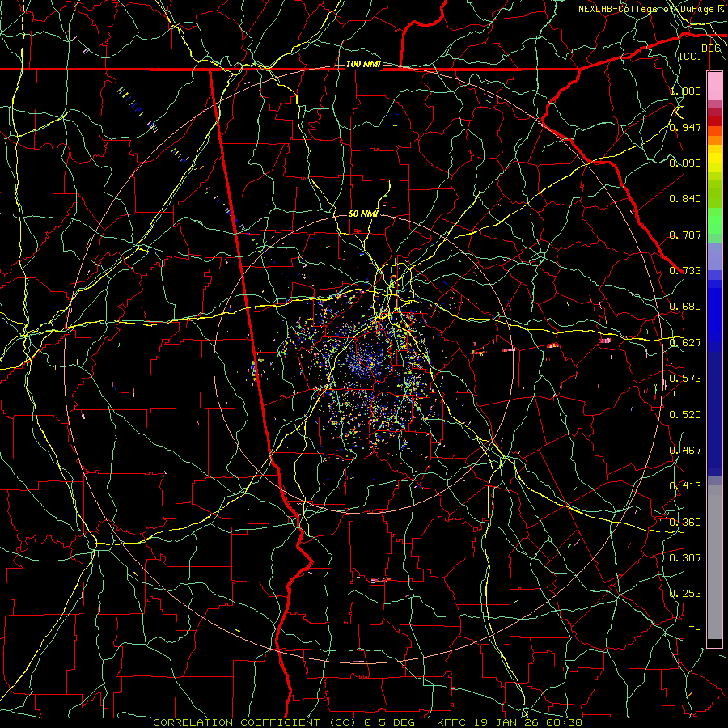Select the 0.307 scale value
This screenshot has width=728, height=728.
tap(685, 558)
